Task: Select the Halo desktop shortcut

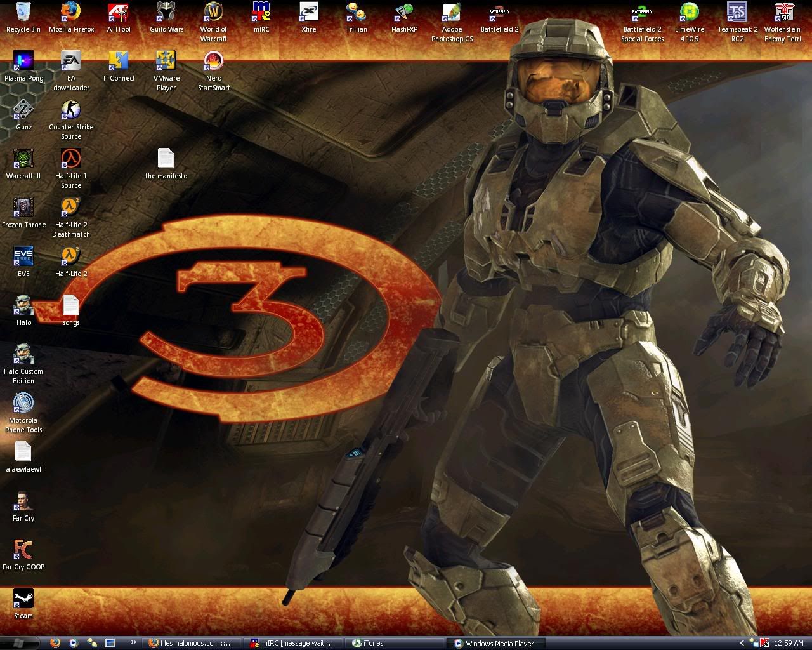Action: [23, 310]
